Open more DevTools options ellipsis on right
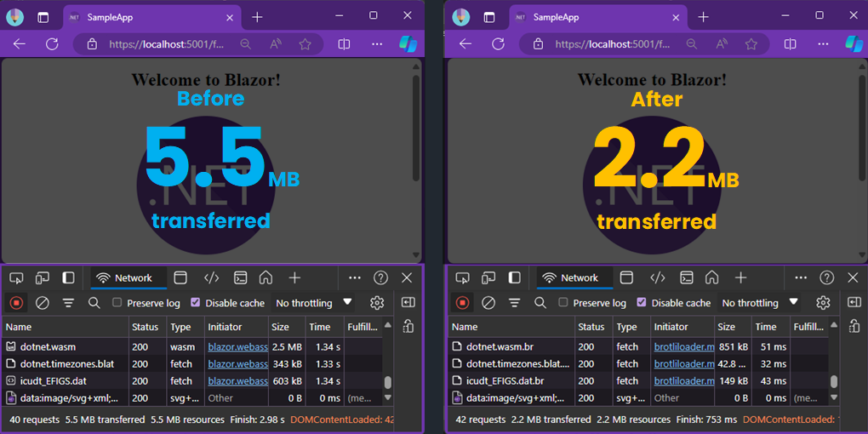Screen dimensions: 868x434 pos(801,278)
